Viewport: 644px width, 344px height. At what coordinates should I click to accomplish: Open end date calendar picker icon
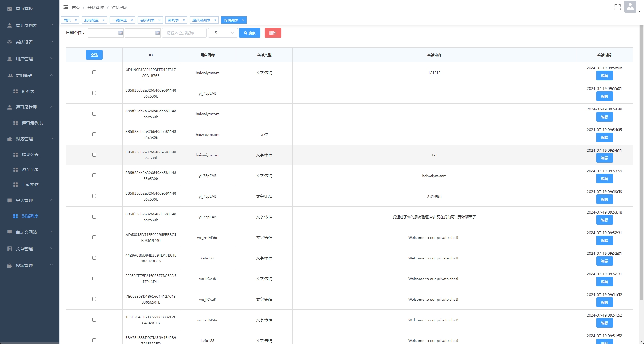[x=158, y=33]
